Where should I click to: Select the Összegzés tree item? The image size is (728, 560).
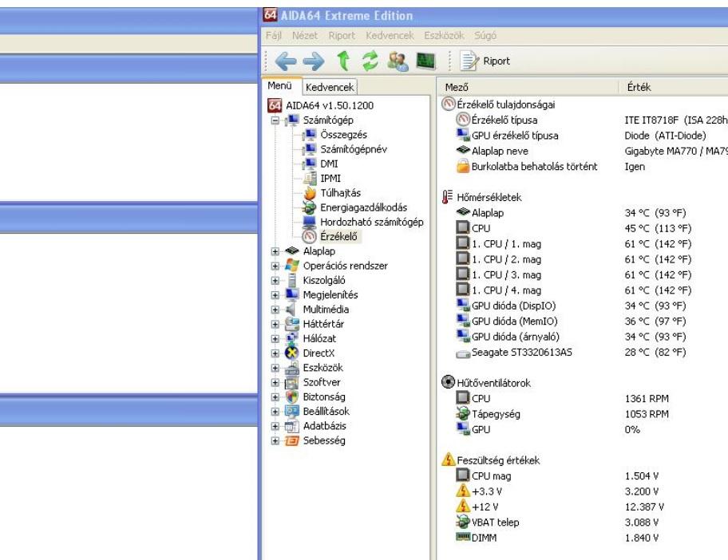(343, 135)
